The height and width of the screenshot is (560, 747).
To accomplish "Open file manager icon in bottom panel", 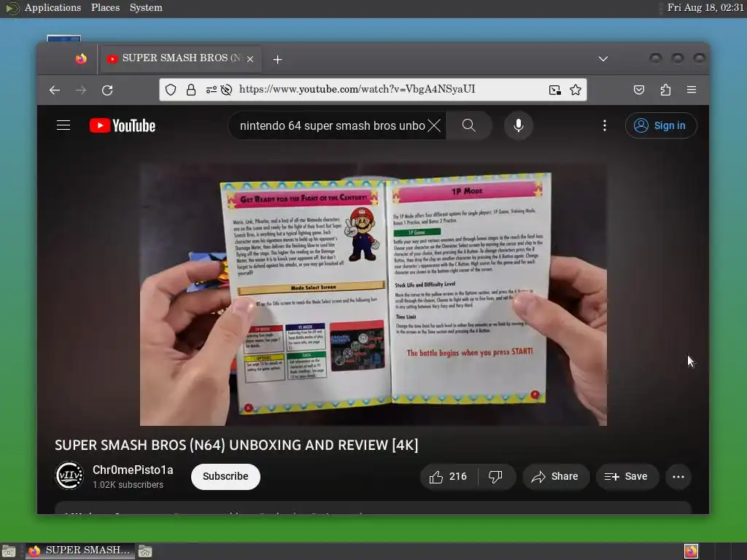I will click(x=145, y=551).
